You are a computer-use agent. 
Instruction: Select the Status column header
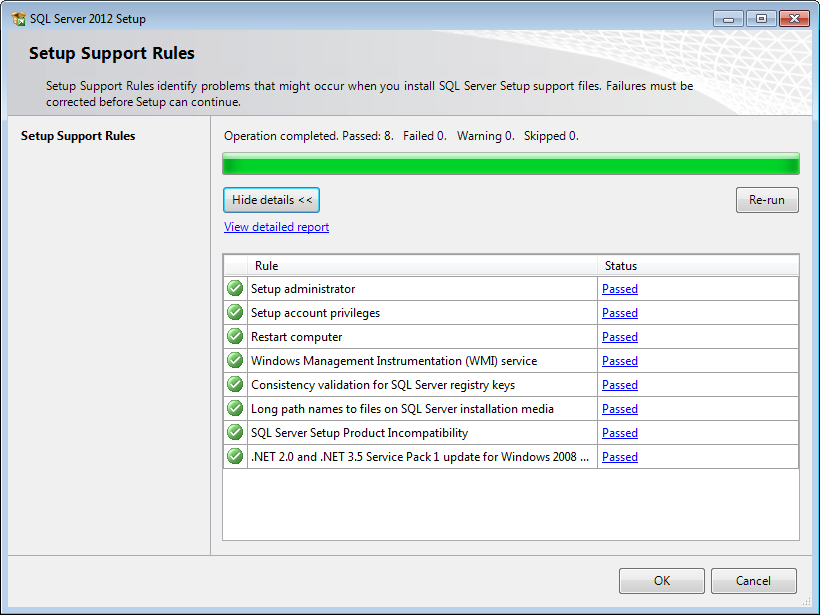coord(621,266)
